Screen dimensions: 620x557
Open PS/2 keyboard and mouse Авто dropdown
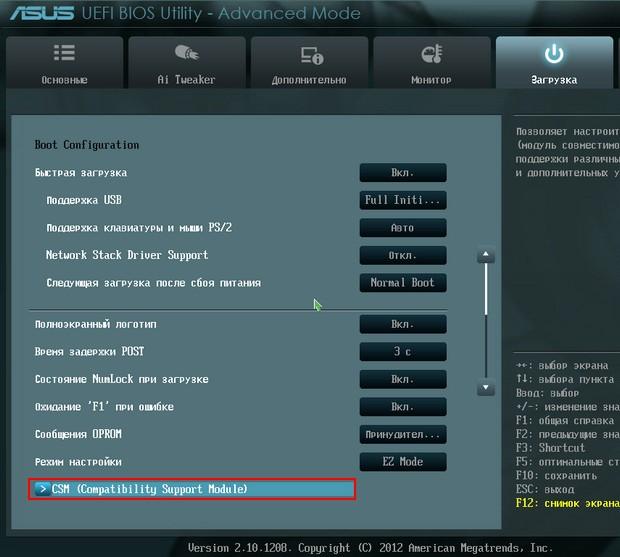403,228
